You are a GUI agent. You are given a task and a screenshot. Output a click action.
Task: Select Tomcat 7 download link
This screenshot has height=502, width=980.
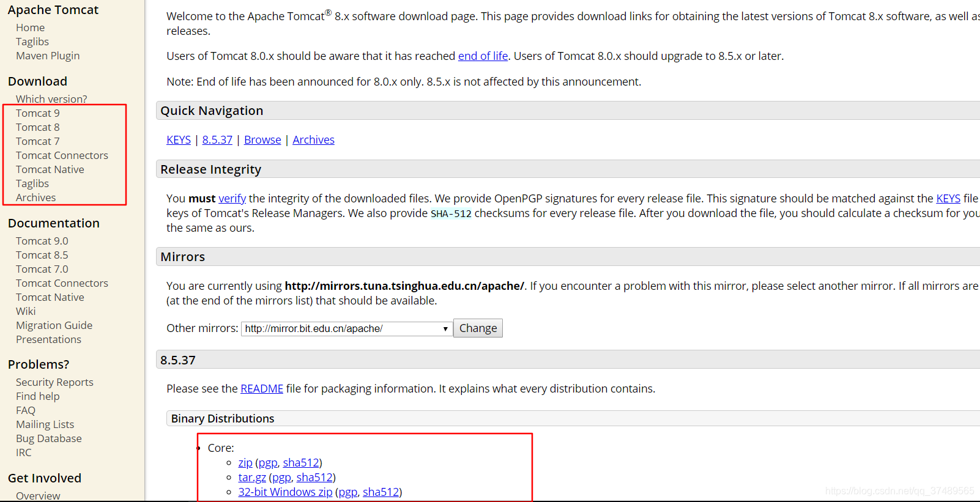pyautogui.click(x=38, y=141)
